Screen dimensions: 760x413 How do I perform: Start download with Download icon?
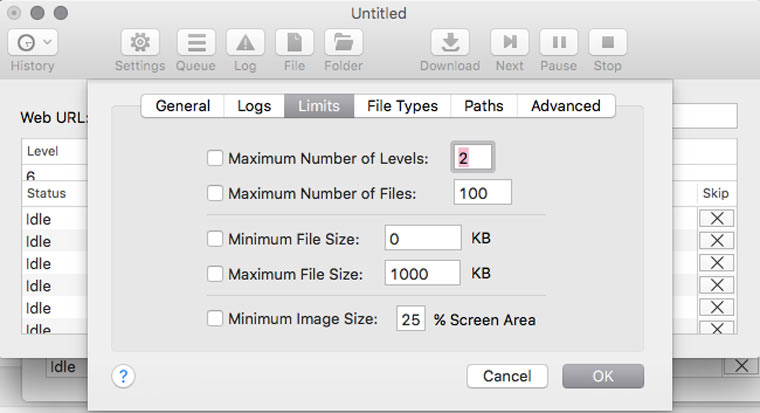pyautogui.click(x=450, y=43)
